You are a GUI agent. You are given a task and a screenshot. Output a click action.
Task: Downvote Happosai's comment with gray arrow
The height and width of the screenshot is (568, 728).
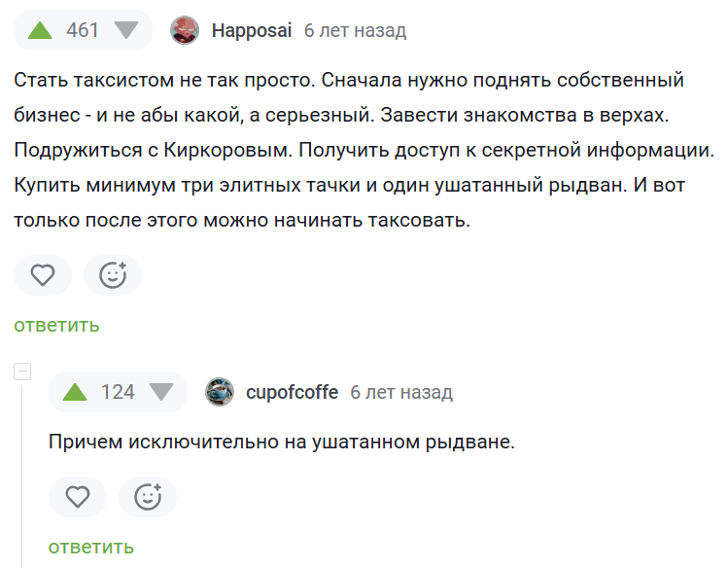tap(126, 31)
